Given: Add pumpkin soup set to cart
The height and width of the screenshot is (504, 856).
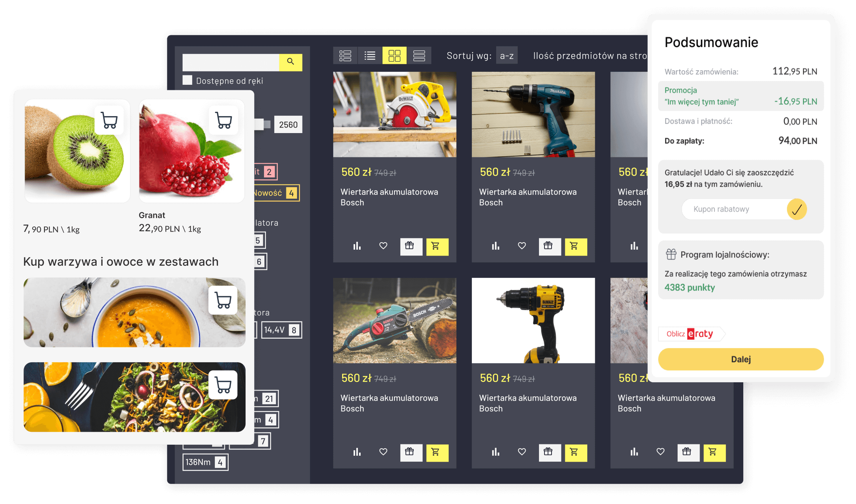Looking at the screenshot, I should [x=223, y=301].
